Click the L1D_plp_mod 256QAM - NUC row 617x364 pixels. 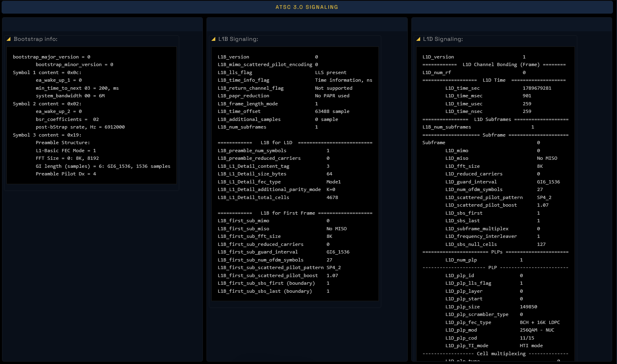coord(500,330)
